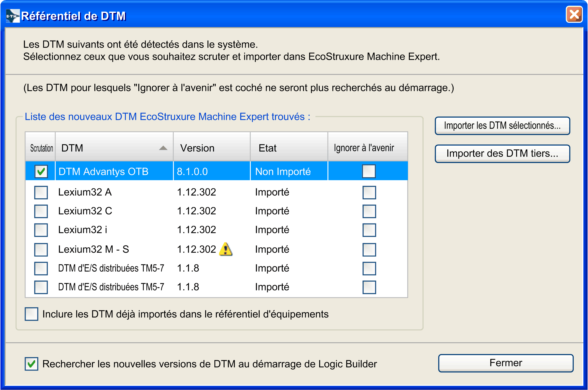Check Ignorer à l'avenir for Lexium32 M - S

[369, 249]
